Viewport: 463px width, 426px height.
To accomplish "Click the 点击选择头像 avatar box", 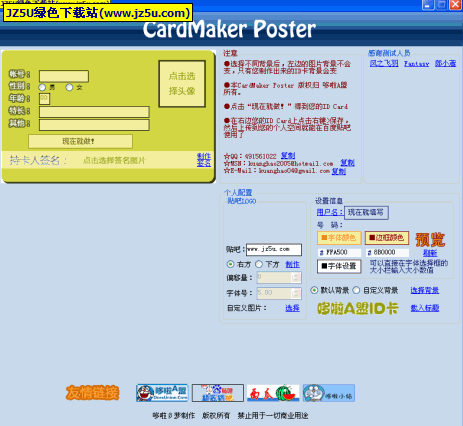I will (182, 84).
